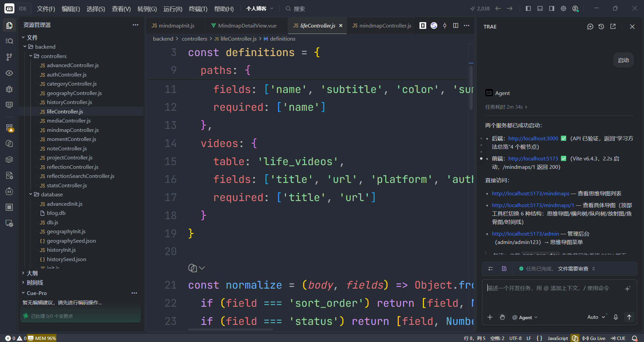
Task: Click the eye-shaped icon in activity bar
Action: (9, 73)
